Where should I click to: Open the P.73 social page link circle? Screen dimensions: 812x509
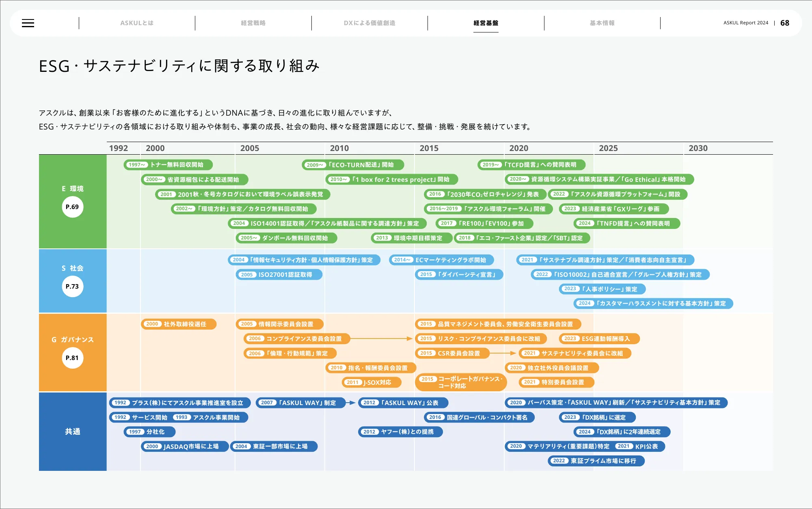[72, 287]
